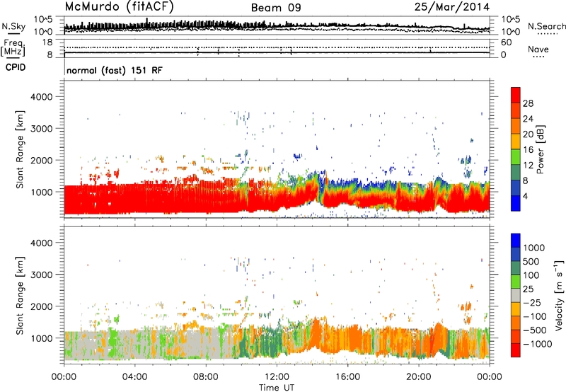The width and height of the screenshot is (566, 392).
Task: Click the orange segment of the power color bar
Action: [x=516, y=127]
